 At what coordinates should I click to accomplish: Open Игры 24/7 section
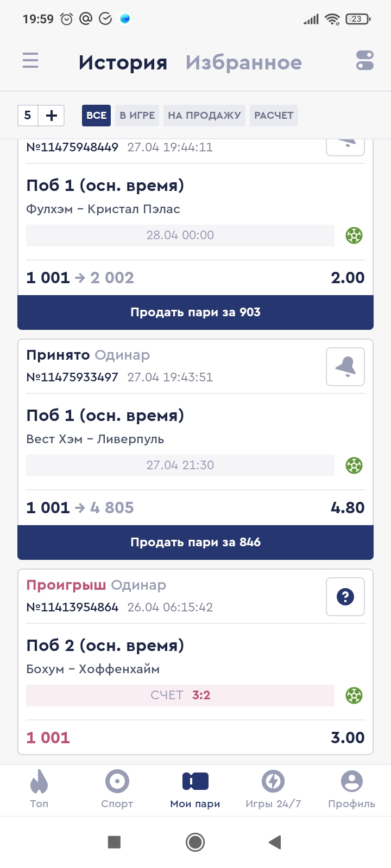(273, 789)
